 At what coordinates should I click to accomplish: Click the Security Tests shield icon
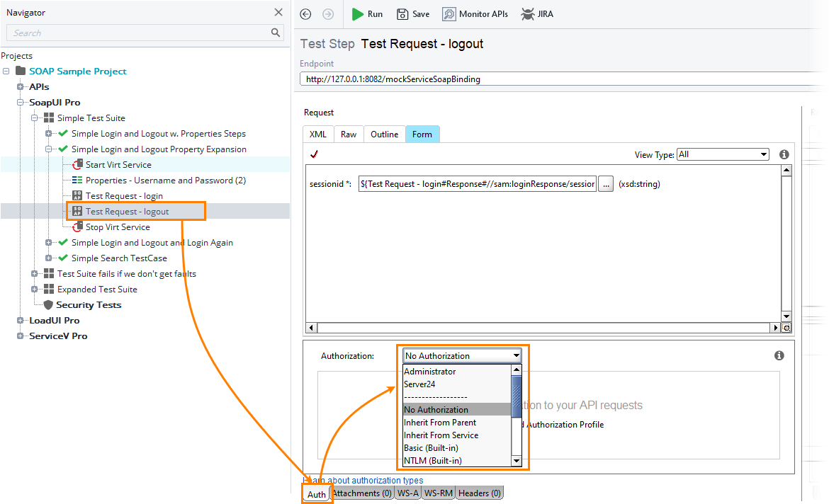[48, 305]
